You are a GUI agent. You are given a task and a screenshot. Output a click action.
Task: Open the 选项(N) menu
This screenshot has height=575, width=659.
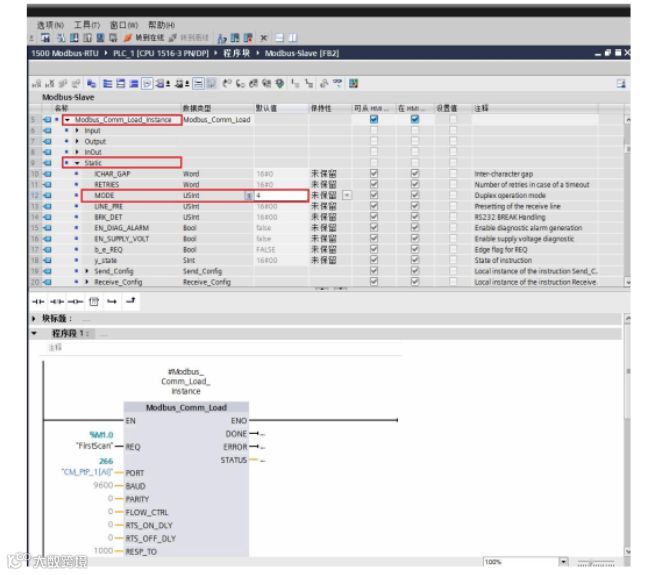click(x=50, y=25)
